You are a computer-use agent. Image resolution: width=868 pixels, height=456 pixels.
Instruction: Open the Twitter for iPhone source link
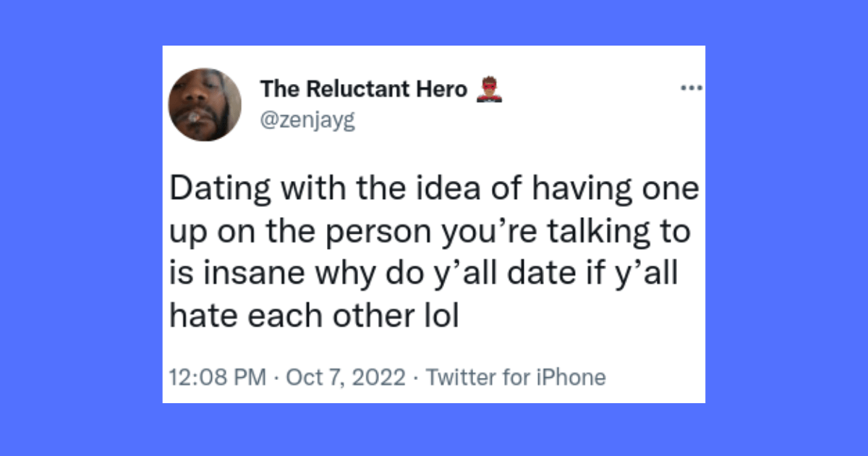(516, 377)
